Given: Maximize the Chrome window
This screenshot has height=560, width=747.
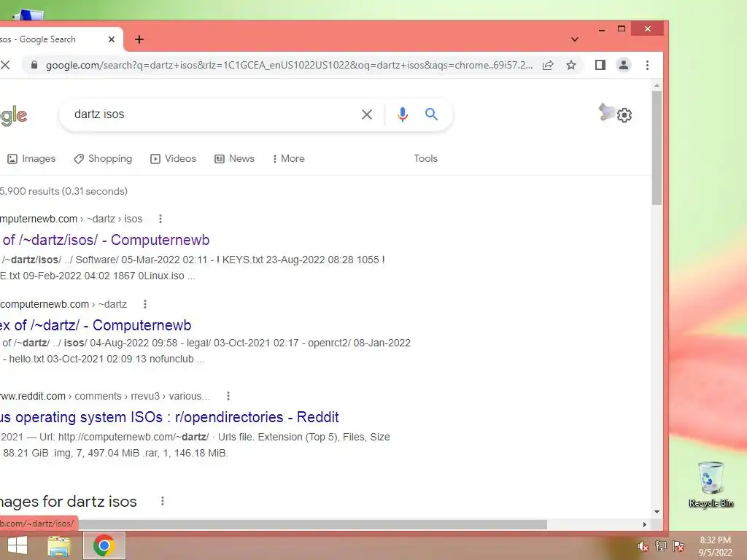Looking at the screenshot, I should (x=622, y=29).
